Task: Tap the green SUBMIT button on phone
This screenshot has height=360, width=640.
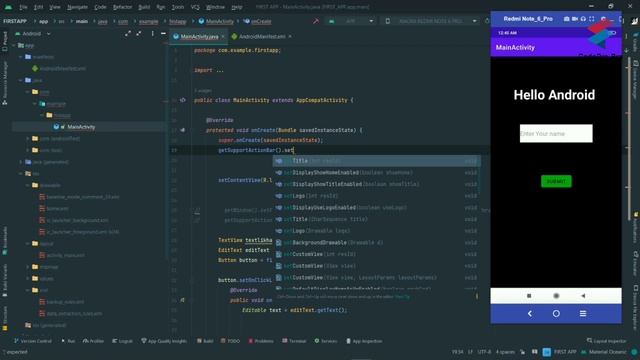Action: [x=556, y=181]
